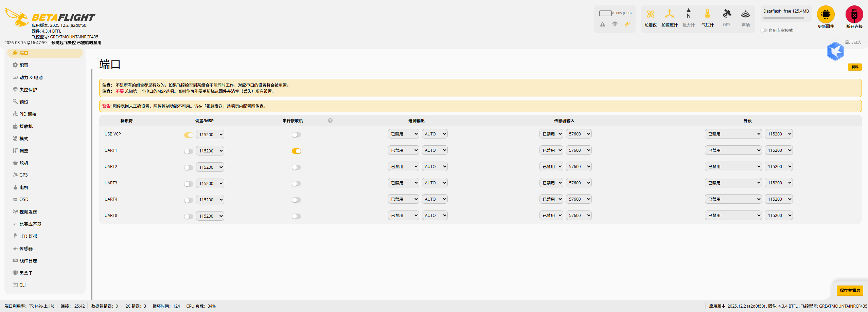
Task: Click the 端口利用率 status bar entry
Action: [29, 306]
